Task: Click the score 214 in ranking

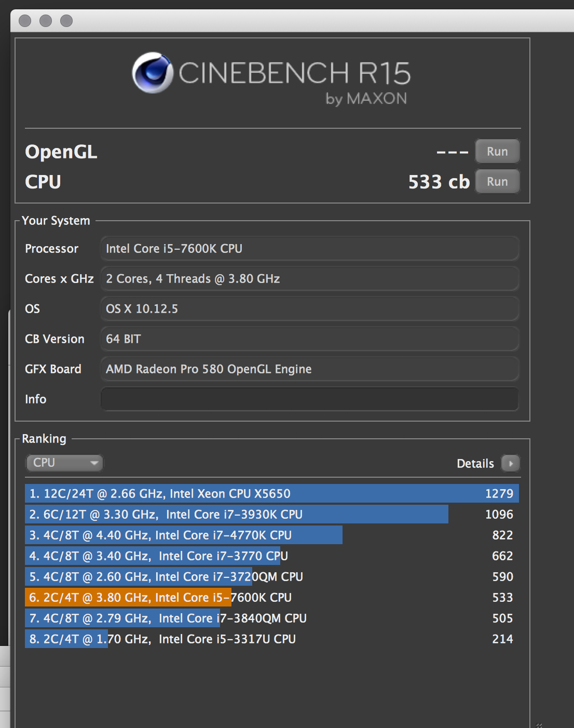Action: tap(502, 639)
